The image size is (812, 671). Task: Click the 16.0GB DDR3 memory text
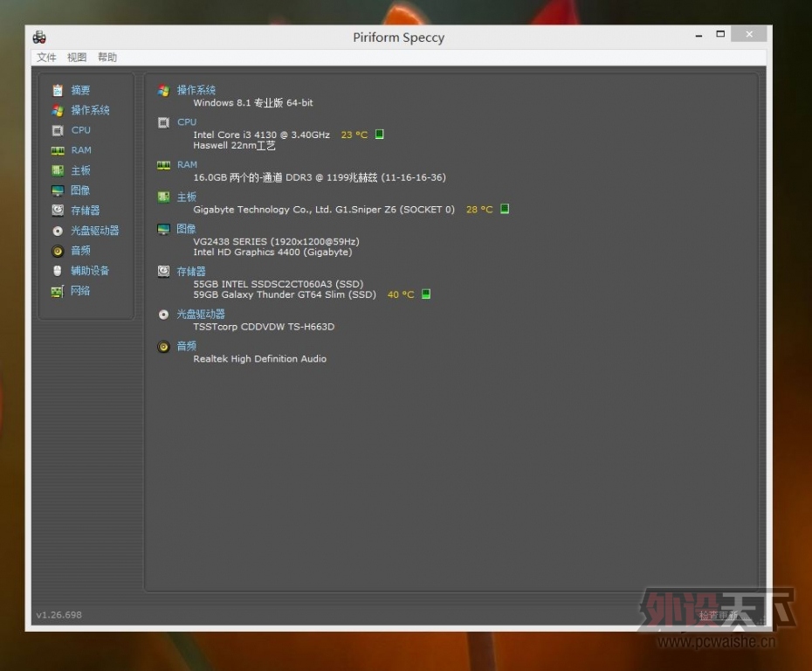[320, 177]
